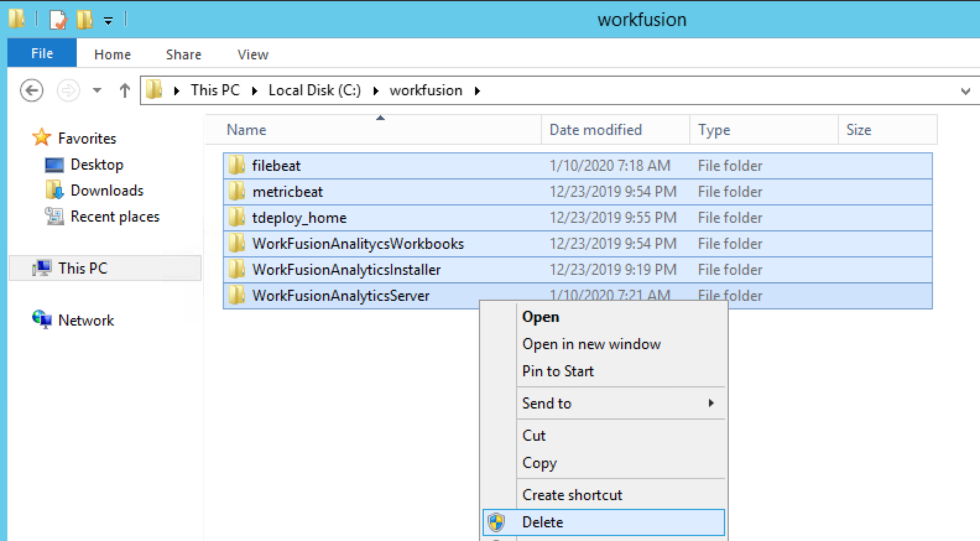Viewport: 980px width, 541px height.
Task: Open the recent locations dropdown arrow
Action: pos(97,90)
